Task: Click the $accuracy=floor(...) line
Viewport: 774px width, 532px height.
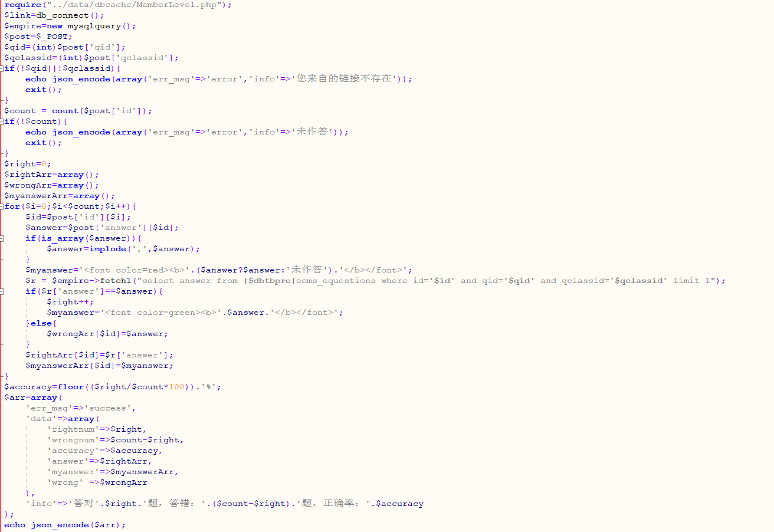Action: [x=113, y=387]
